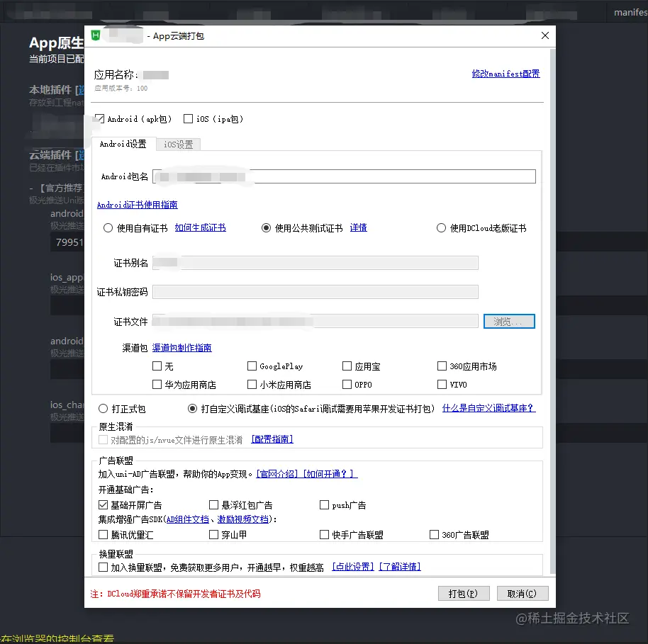Open the 激励视频文档 link
Screen dimensions: 648x644
tap(243, 519)
